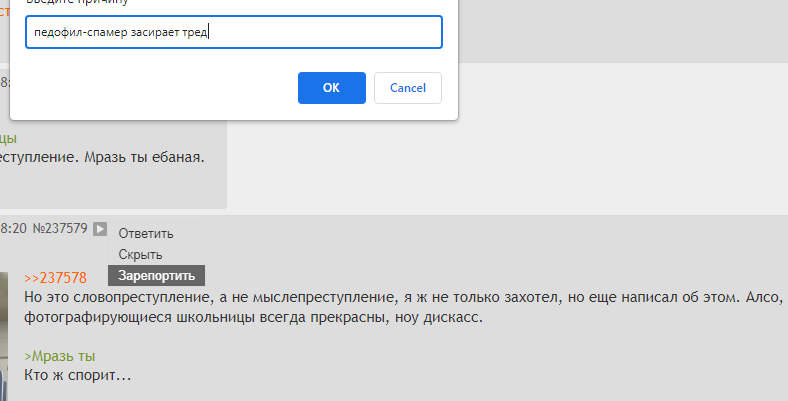Choose Ответить from the post menu
Image resolution: width=788 pixels, height=401 pixels.
point(146,234)
